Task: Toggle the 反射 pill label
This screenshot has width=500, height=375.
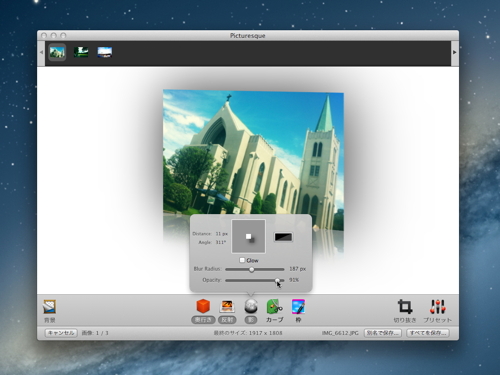Action: 227,320
